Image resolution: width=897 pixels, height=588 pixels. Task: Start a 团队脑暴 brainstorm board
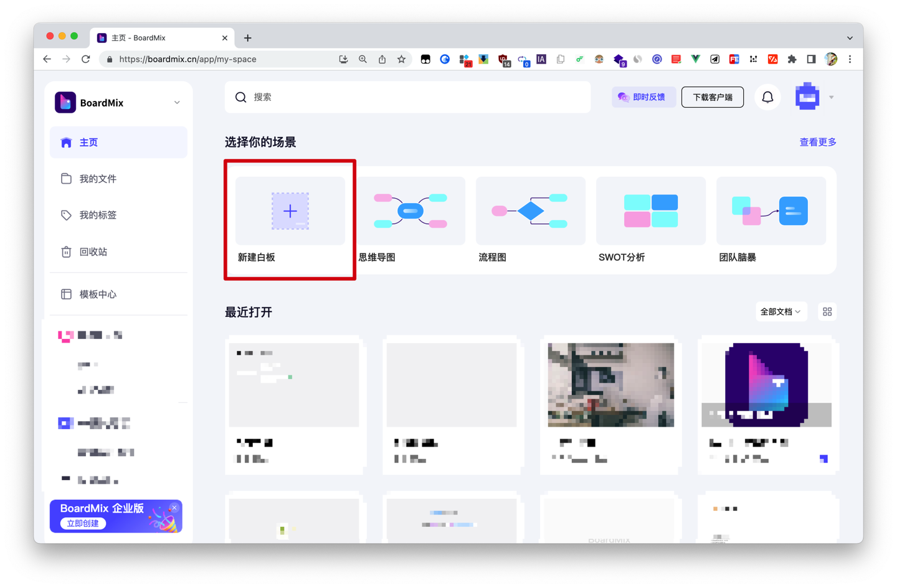[771, 211]
